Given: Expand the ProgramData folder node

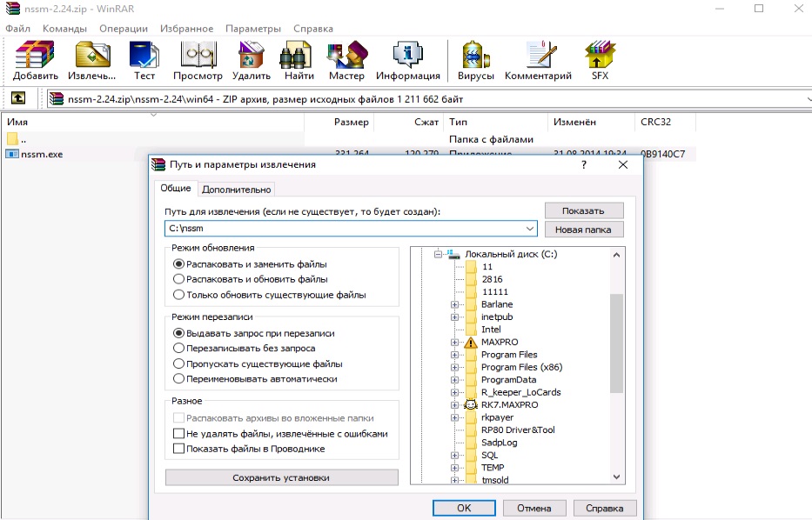Looking at the screenshot, I should (x=454, y=380).
